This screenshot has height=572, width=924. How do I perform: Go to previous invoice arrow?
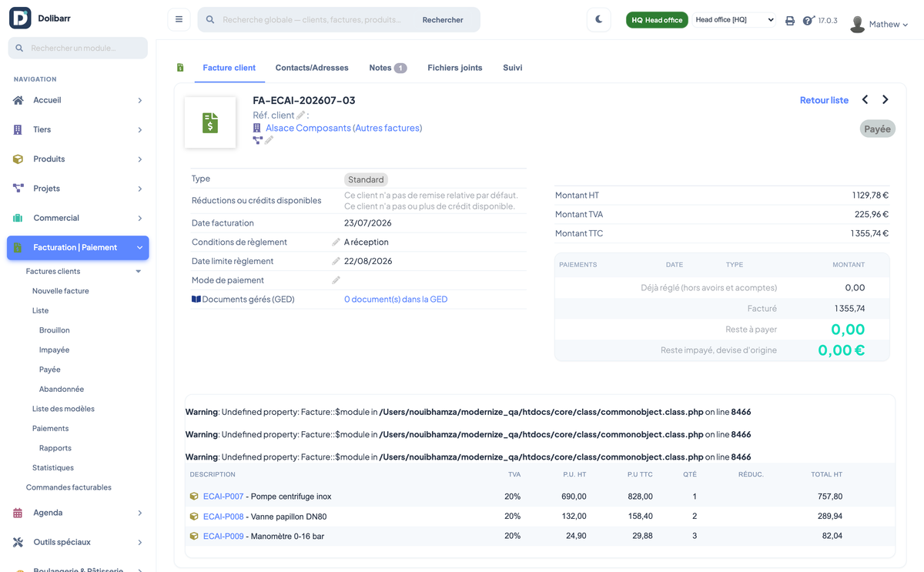pos(865,99)
